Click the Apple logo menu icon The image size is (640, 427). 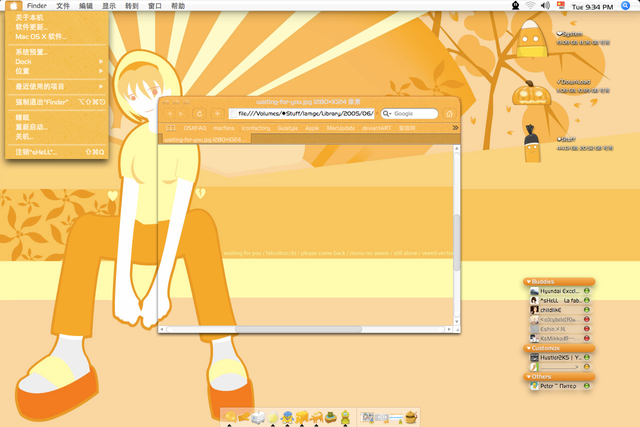[x=13, y=6]
